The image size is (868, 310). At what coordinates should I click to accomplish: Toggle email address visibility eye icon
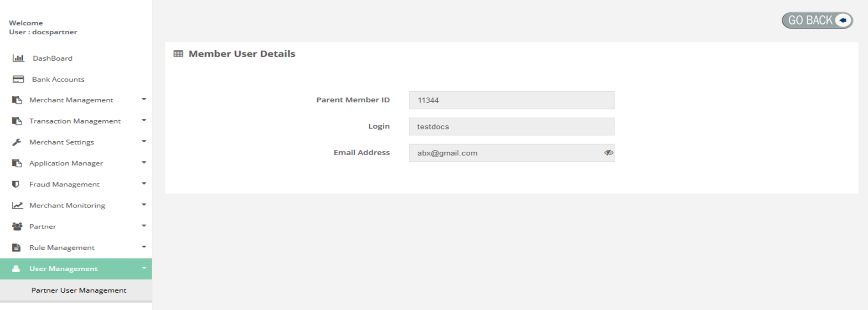[608, 153]
